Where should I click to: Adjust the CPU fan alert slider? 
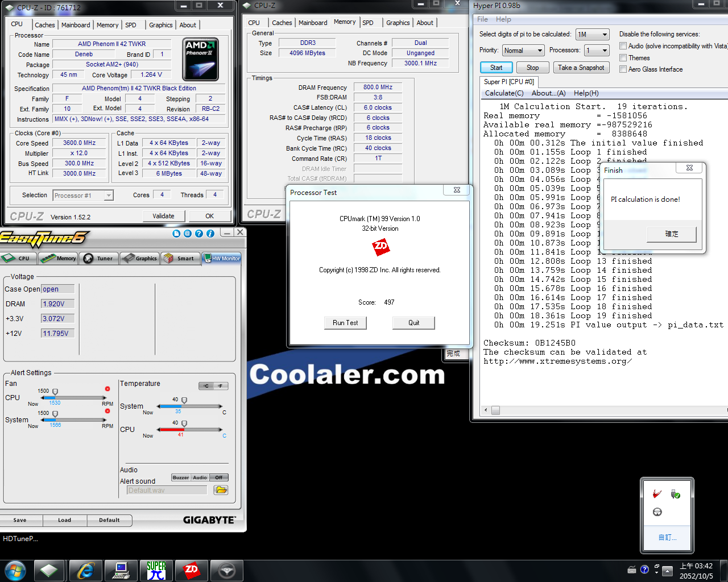(55, 391)
